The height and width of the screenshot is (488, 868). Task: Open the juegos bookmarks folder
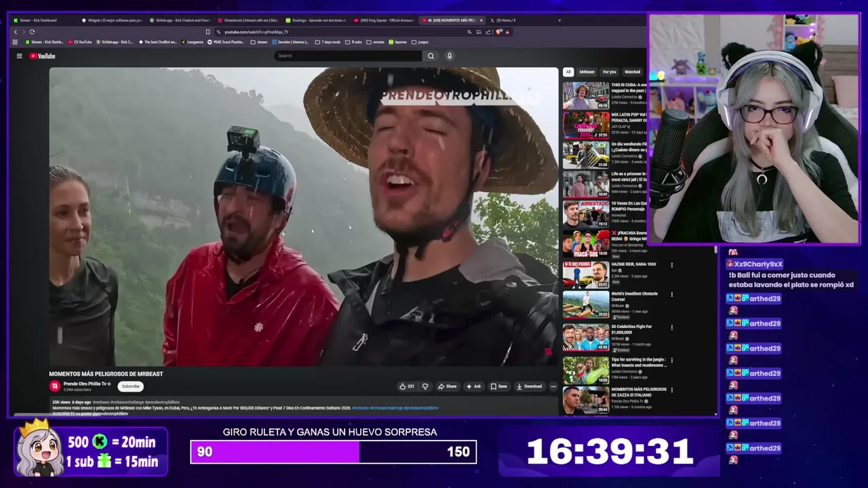(420, 42)
